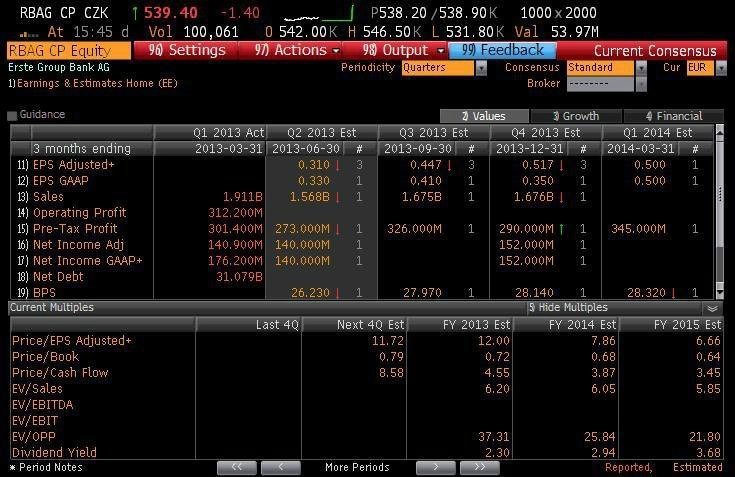Open the Cur EUR currency dropdown

tap(721, 68)
